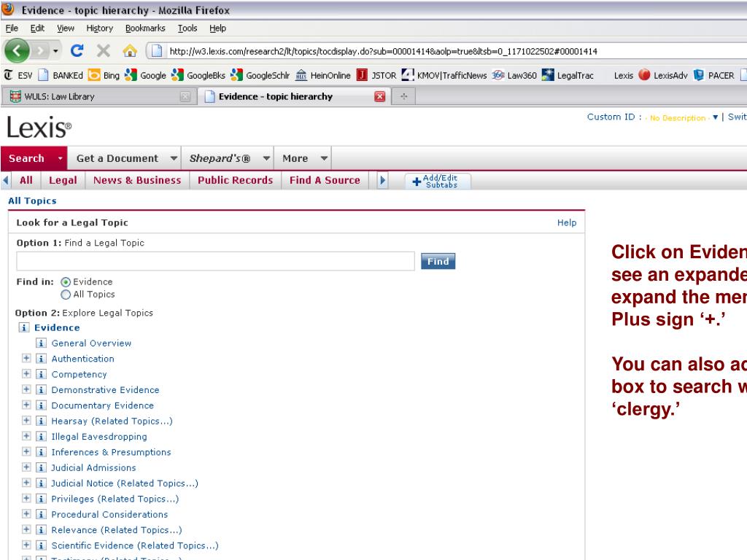Click the Forward navigation arrow
This screenshot has width=747, height=560.
point(41,50)
